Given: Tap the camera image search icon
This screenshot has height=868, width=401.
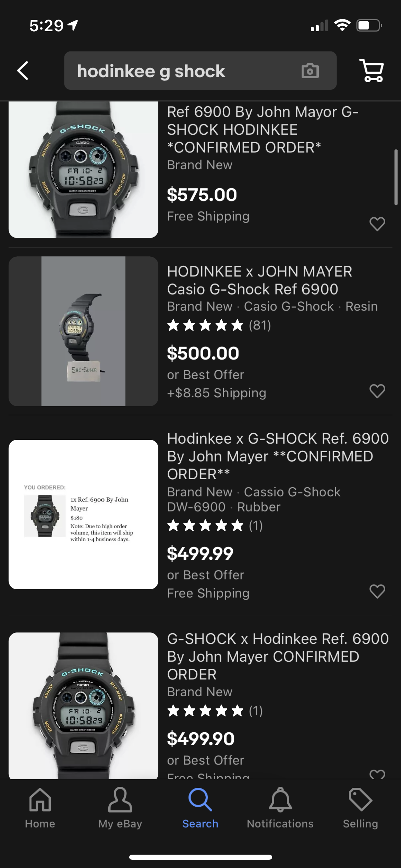Looking at the screenshot, I should 310,71.
